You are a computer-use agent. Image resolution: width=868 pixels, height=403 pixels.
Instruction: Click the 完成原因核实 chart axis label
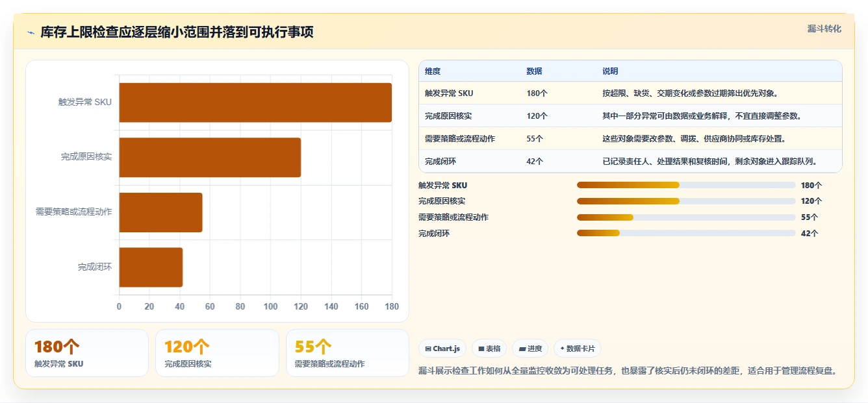(86, 157)
